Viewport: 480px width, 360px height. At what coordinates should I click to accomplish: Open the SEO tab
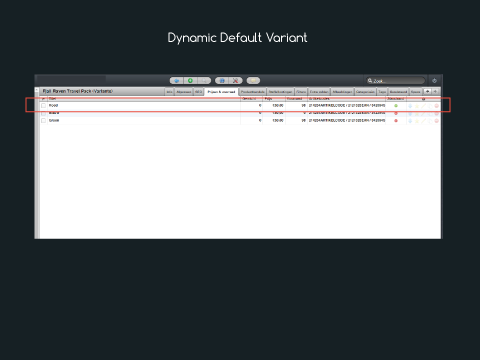(x=198, y=92)
